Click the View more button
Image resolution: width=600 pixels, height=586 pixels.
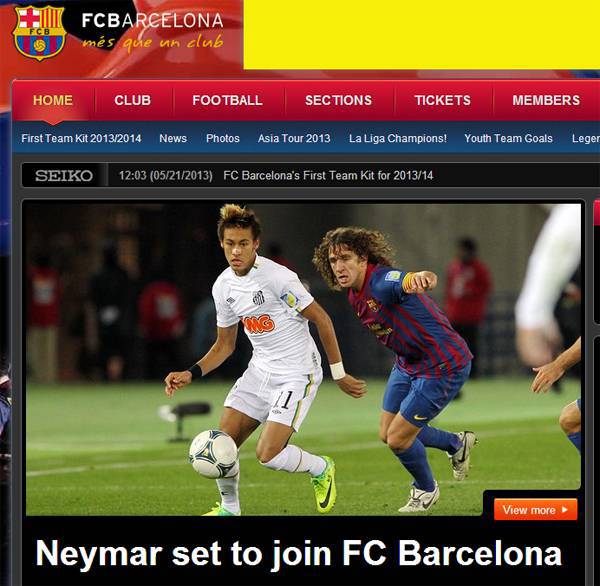[x=535, y=509]
